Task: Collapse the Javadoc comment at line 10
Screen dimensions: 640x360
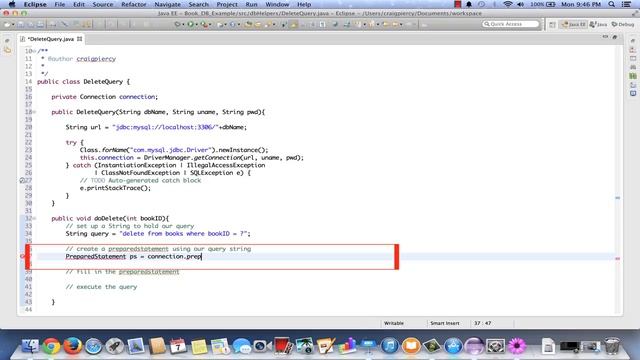Action: click(x=34, y=51)
